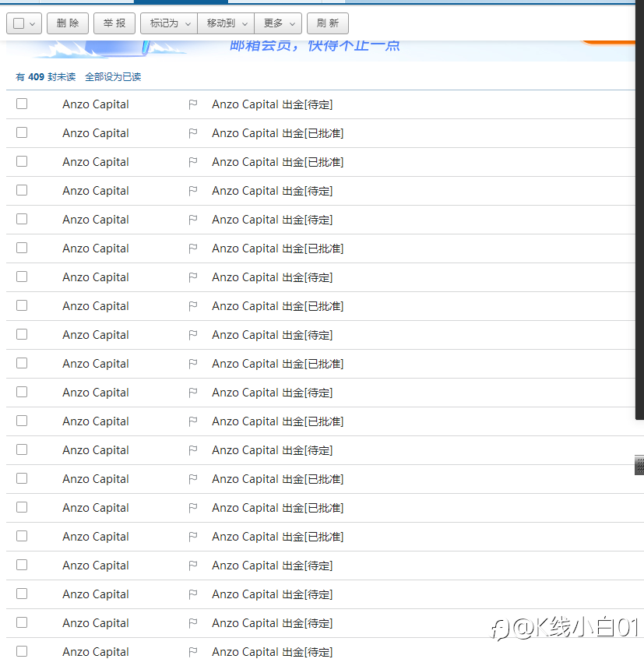Flag the fourth email in the list

tap(193, 191)
